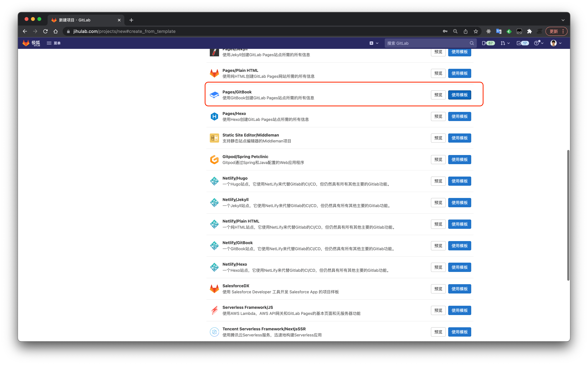Click the user avatar in the navbar
588x365 pixels.
[x=554, y=43]
